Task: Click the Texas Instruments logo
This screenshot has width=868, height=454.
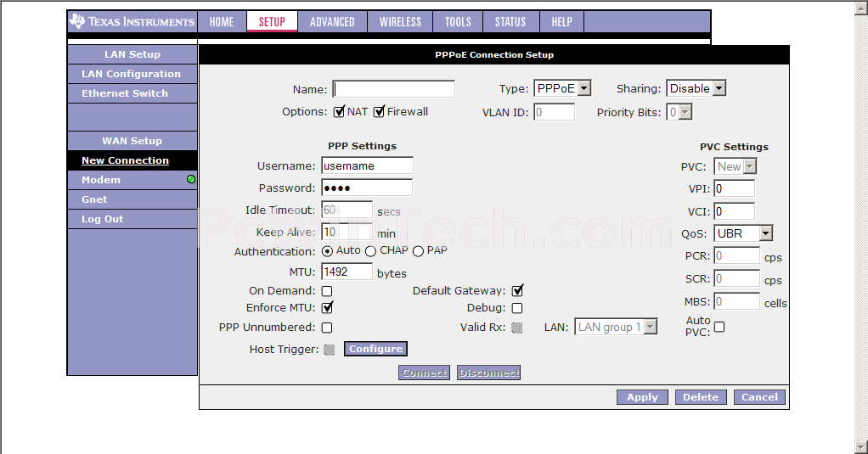Action: click(132, 21)
